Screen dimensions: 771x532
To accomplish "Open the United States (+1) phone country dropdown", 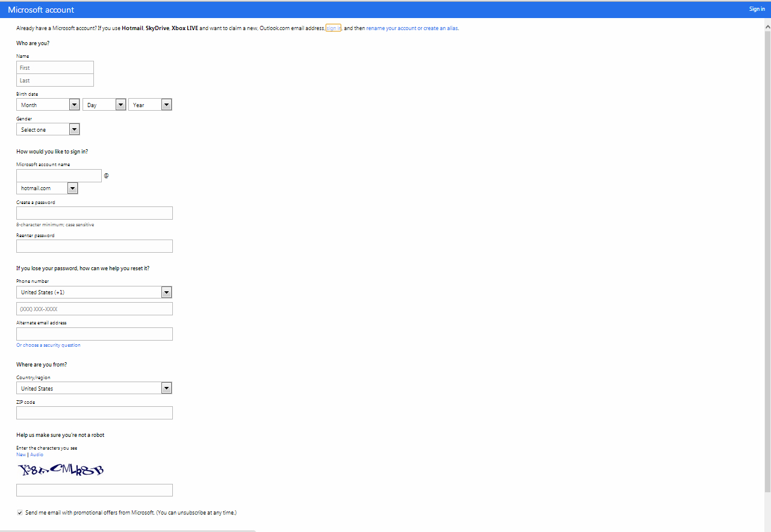I will point(95,292).
